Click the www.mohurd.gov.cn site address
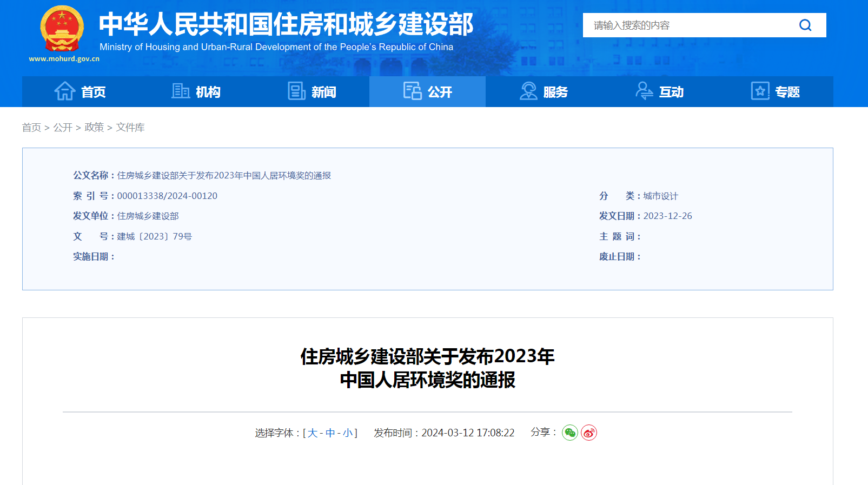This screenshot has height=485, width=868. (64, 59)
